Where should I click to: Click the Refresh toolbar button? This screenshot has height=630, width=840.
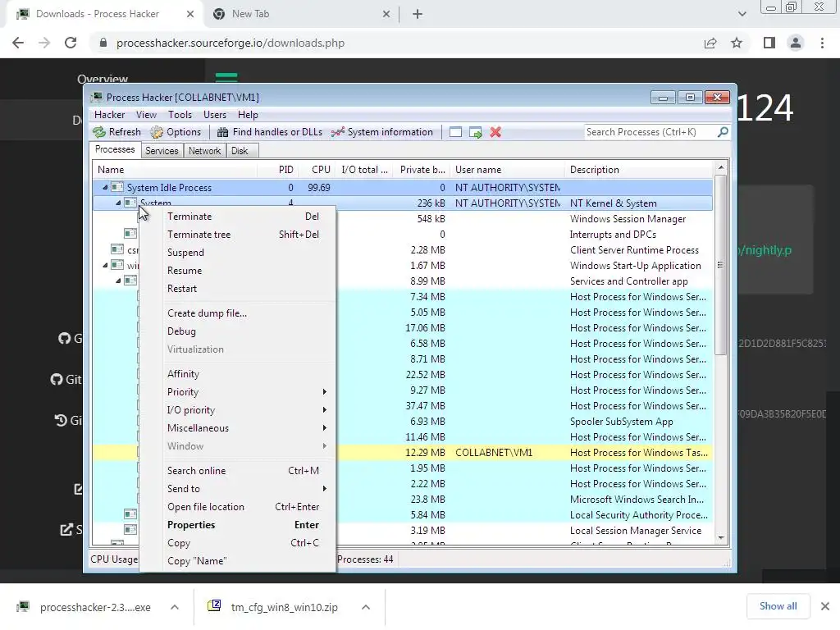click(116, 132)
